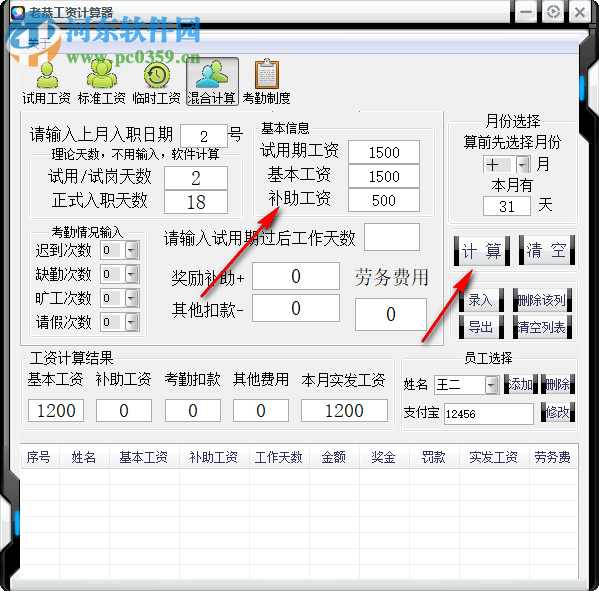Click the 基本工资 input in 基本信息
The height and width of the screenshot is (591, 599).
[384, 176]
